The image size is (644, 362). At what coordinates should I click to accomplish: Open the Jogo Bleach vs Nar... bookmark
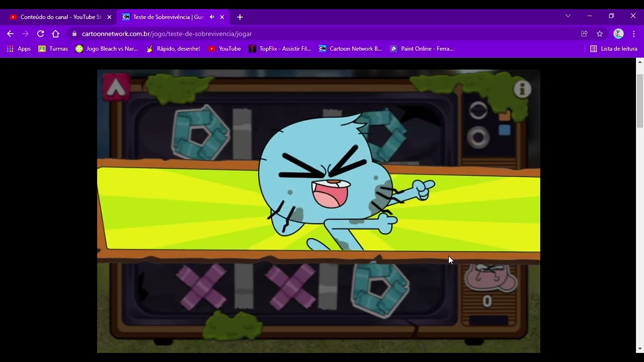[107, 49]
